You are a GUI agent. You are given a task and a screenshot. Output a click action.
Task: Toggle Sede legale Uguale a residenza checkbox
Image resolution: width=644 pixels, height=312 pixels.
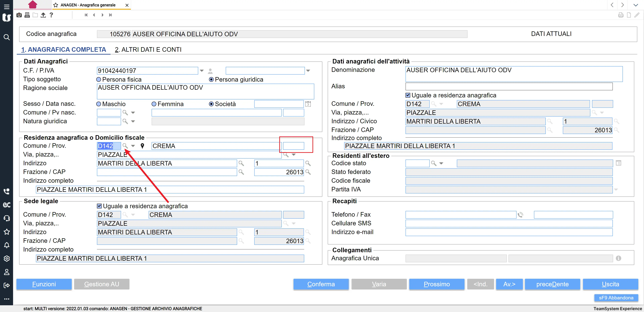point(99,206)
